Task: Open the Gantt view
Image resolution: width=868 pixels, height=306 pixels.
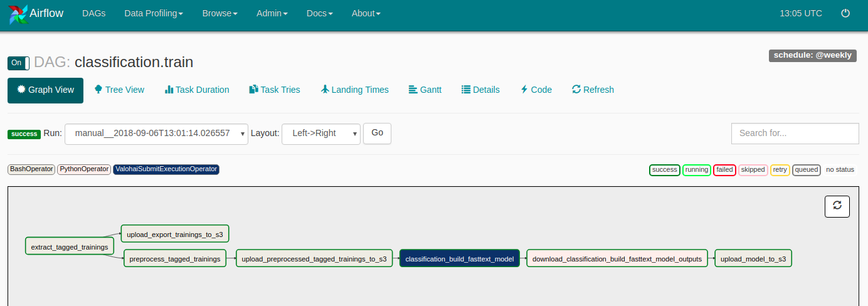Action: point(425,90)
